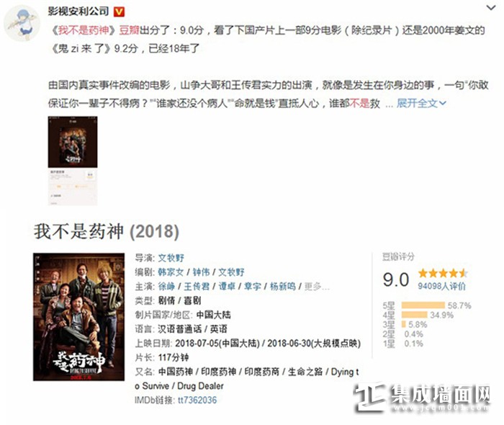Screen dimensions: 504x425
Task: Click the 影视安利公司 username
Action: [78, 12]
